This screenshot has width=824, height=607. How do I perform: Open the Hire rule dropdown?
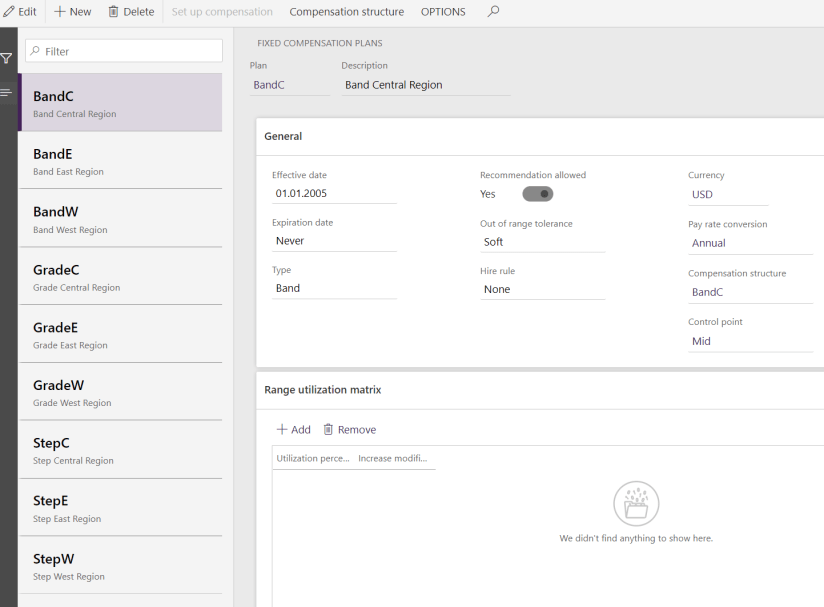(x=541, y=289)
